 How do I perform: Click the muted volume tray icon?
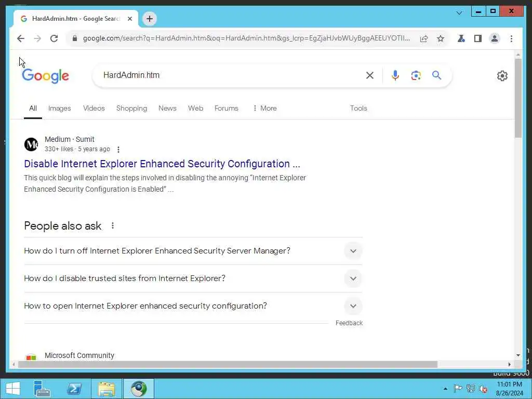[483, 389]
